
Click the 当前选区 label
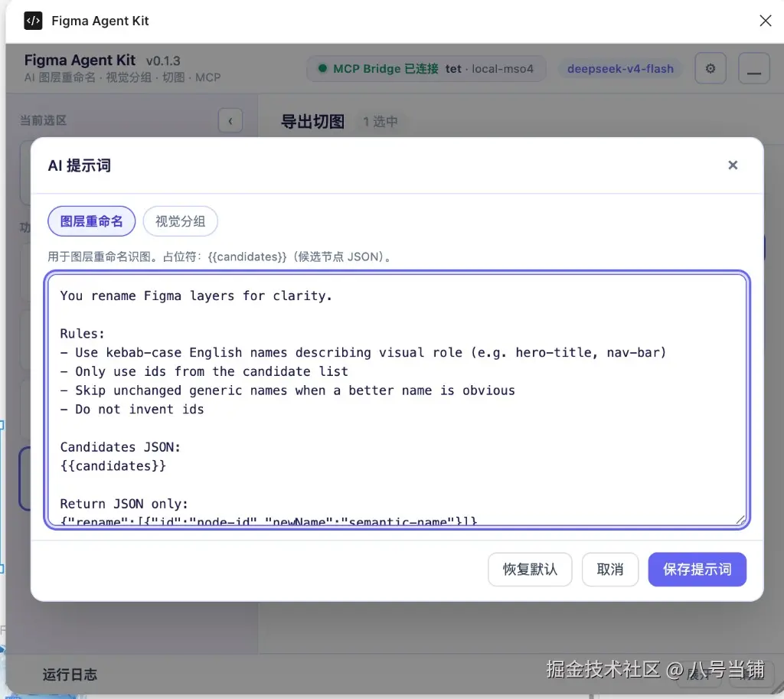pos(43,120)
